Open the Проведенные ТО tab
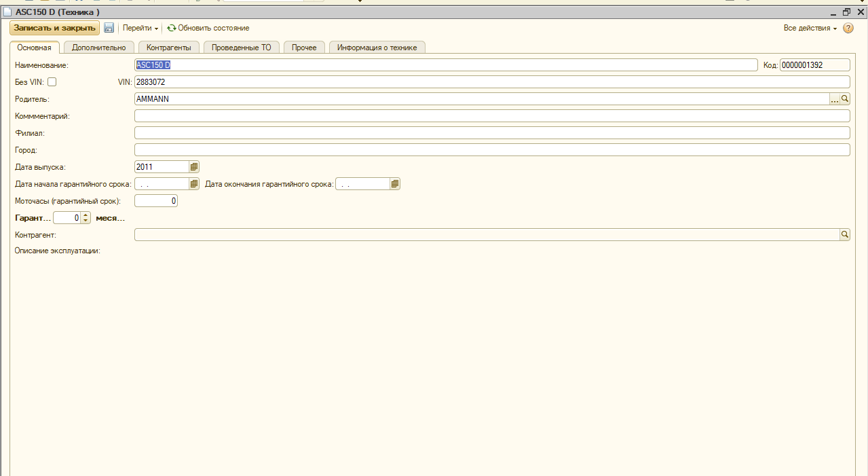The width and height of the screenshot is (868, 476). (x=241, y=48)
